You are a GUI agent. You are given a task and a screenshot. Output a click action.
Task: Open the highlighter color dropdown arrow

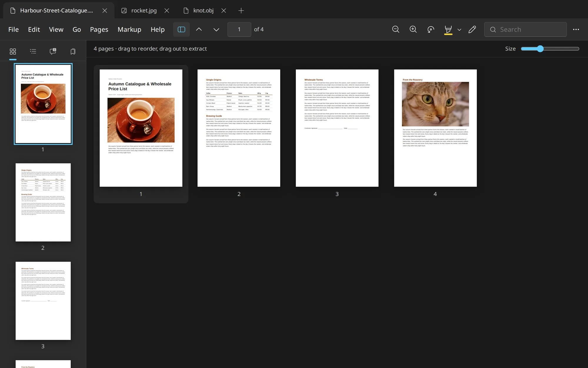459,30
